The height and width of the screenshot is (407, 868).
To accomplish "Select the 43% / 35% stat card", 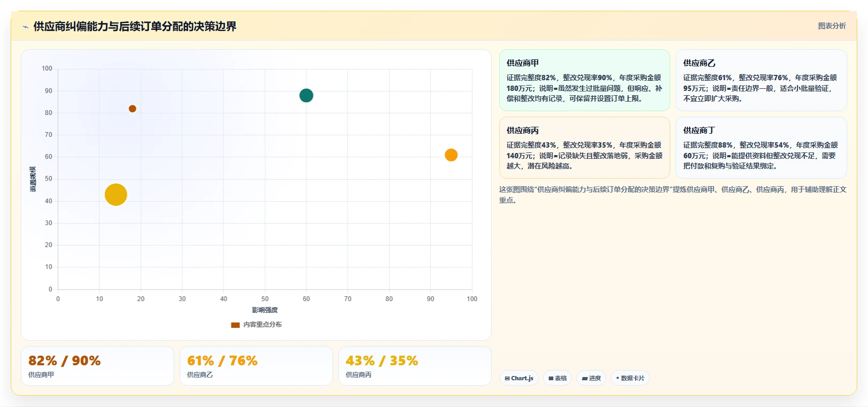I will click(x=415, y=366).
